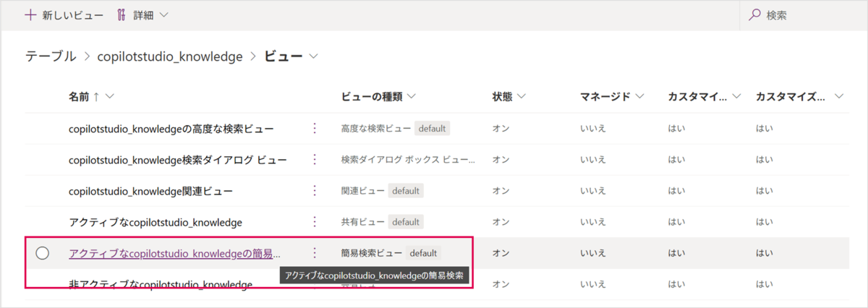Image resolution: width=868 pixels, height=308 pixels.
Task: Open the ビューの種類 column filter menu
Action: tap(412, 96)
